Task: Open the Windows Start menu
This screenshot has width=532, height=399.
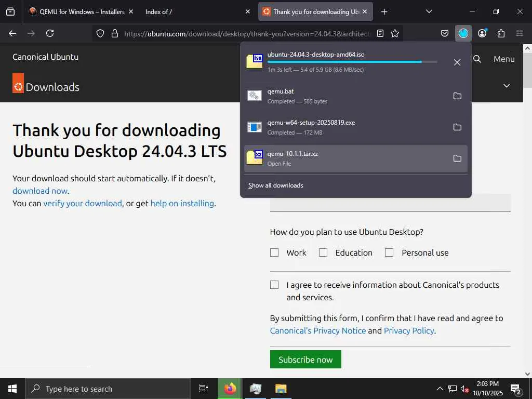Action: tap(12, 389)
